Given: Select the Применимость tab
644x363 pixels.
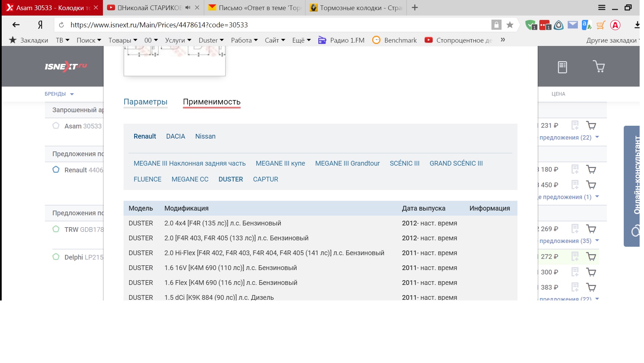Looking at the screenshot, I should tap(212, 102).
